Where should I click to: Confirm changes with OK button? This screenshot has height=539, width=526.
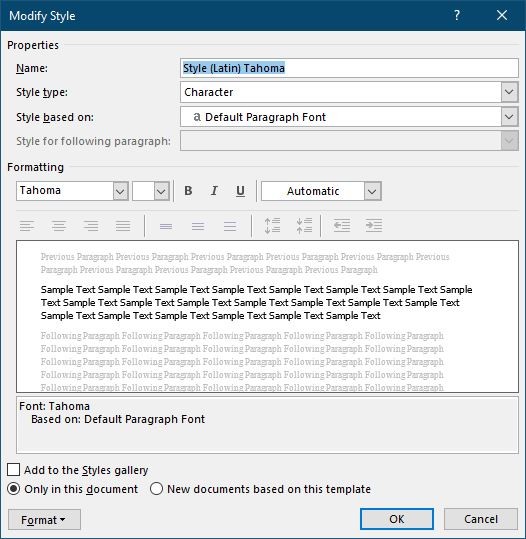[397, 519]
